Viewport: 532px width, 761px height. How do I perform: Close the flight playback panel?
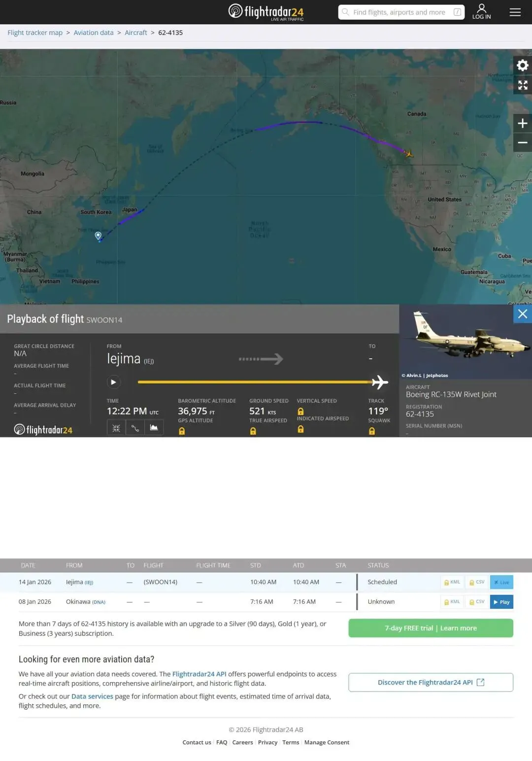pos(523,314)
